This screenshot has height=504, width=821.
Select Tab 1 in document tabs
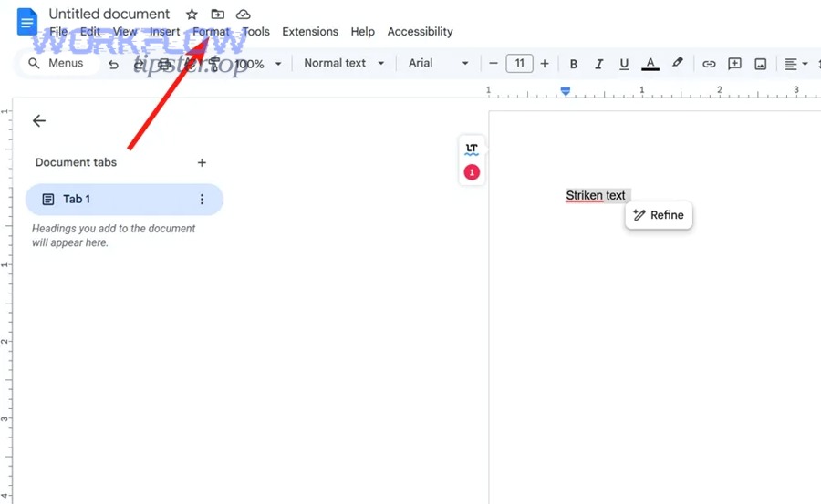[x=123, y=200]
